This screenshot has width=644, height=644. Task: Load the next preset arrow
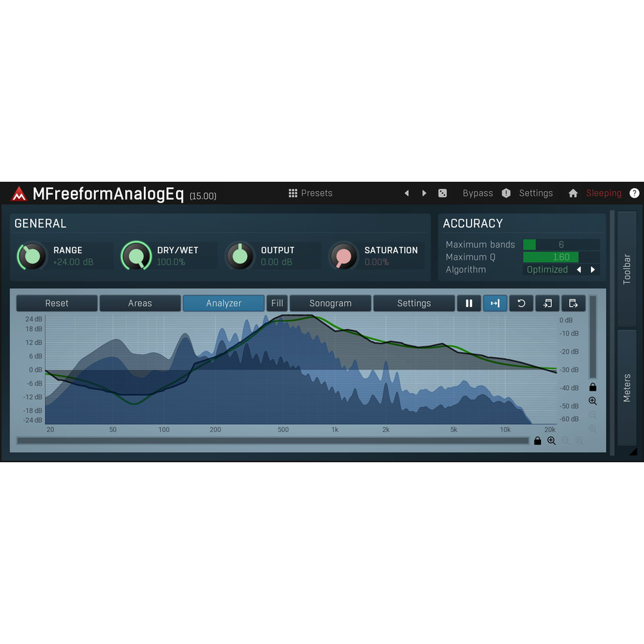pyautogui.click(x=424, y=193)
